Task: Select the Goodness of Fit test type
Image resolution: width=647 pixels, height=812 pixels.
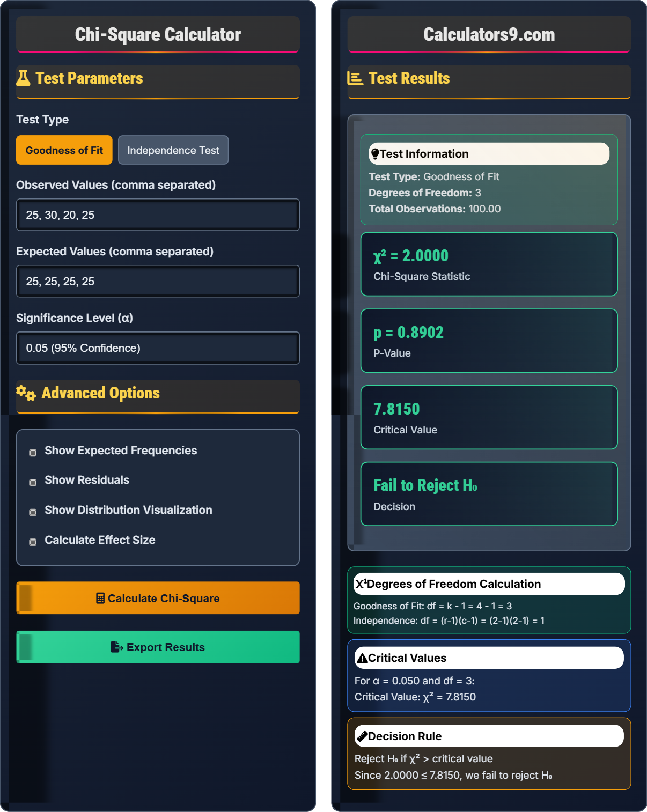Action: coord(64,150)
